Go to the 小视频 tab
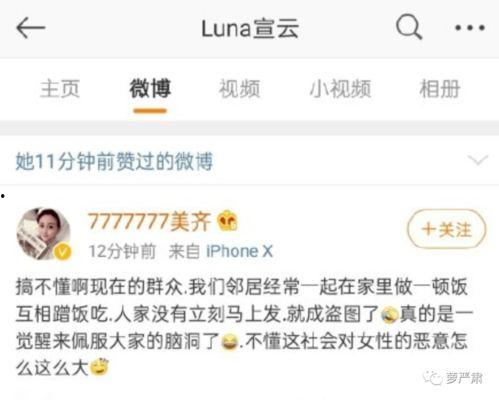Viewport: 499px width, 400px height. click(x=340, y=89)
